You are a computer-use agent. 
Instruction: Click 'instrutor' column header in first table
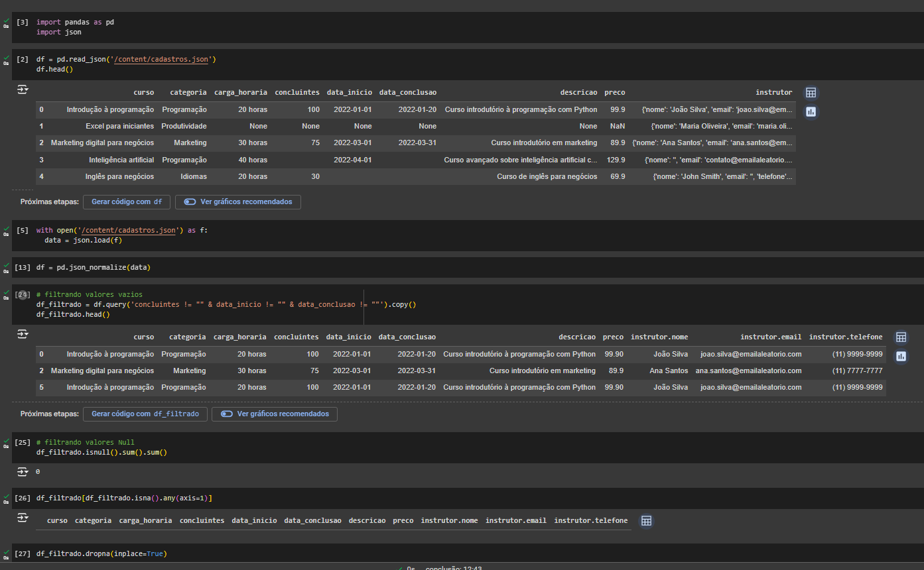[774, 92]
